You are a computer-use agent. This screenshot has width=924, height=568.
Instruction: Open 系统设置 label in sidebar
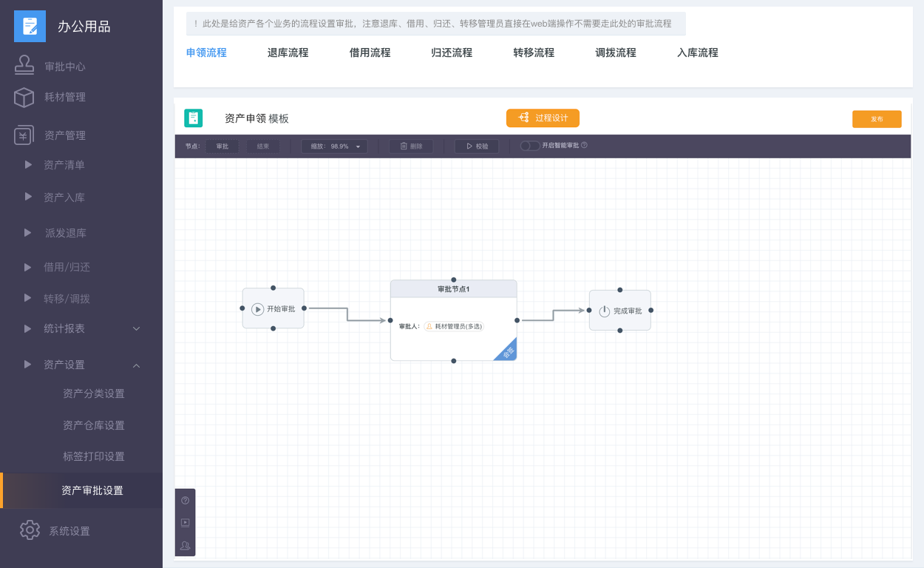(x=69, y=531)
